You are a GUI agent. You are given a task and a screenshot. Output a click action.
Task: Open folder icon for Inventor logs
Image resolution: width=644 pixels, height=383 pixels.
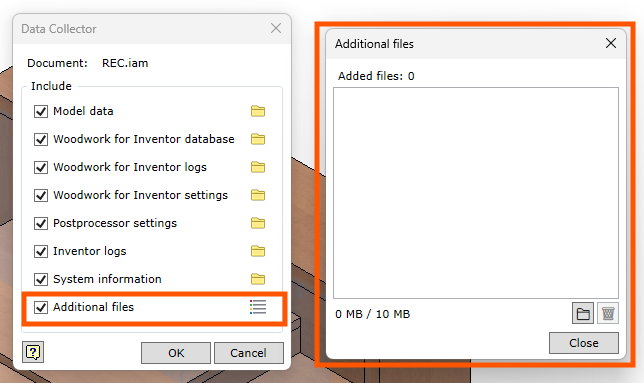(x=258, y=251)
